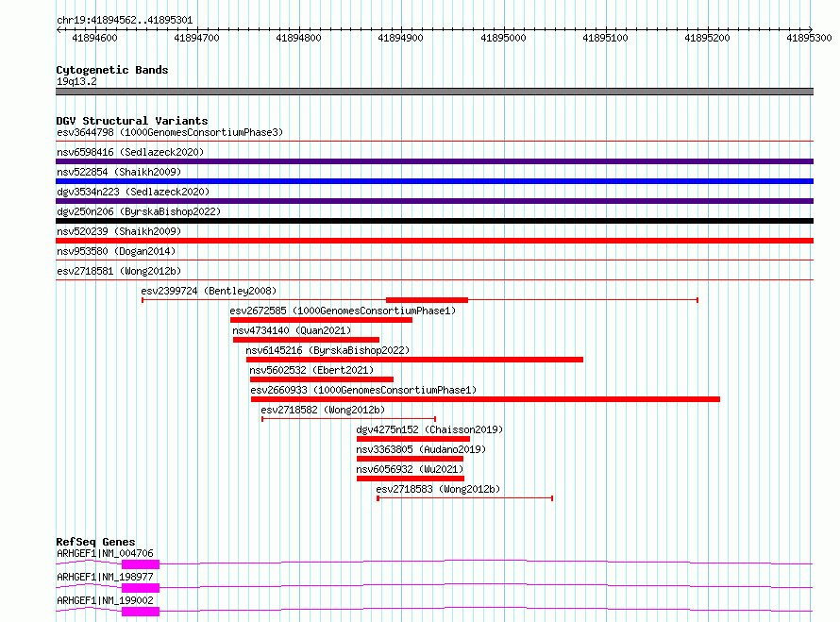Image resolution: width=840 pixels, height=622 pixels.
Task: Select the RefSeq Genes track title
Action: click(95, 542)
